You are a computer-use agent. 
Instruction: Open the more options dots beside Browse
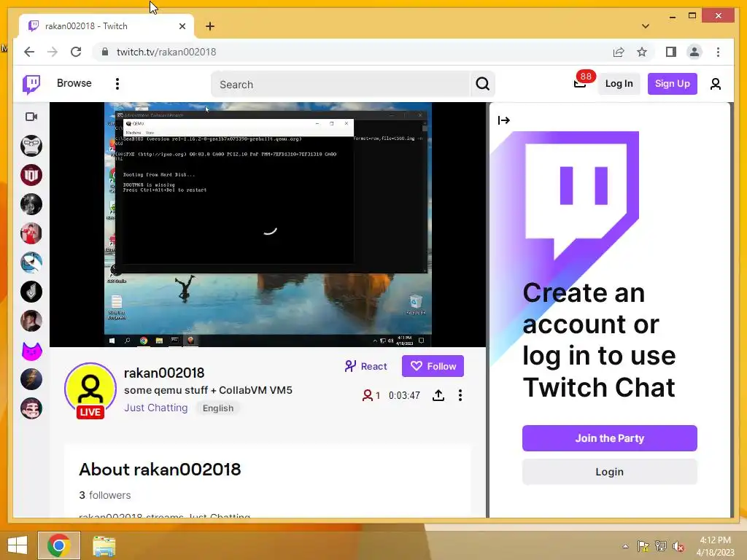(x=117, y=84)
